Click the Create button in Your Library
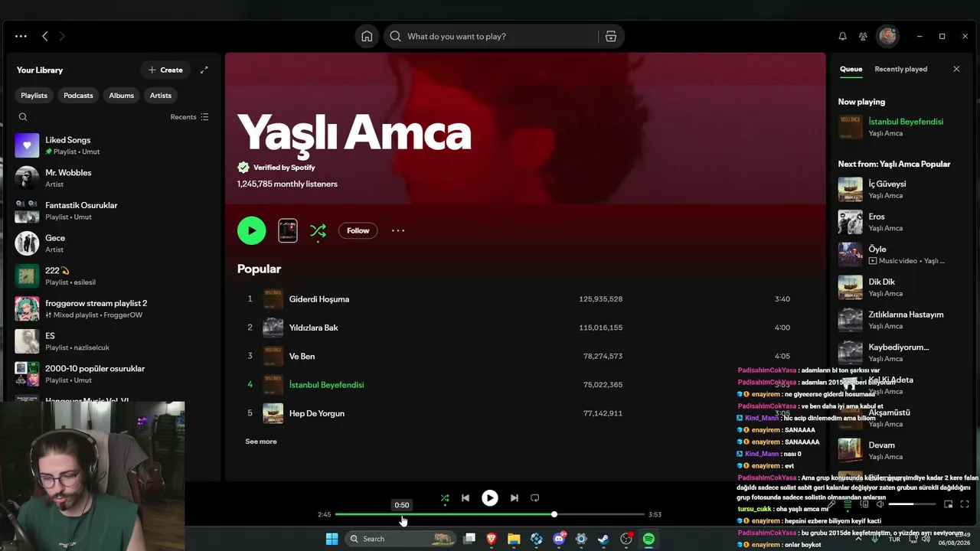The image size is (980, 551). click(165, 70)
